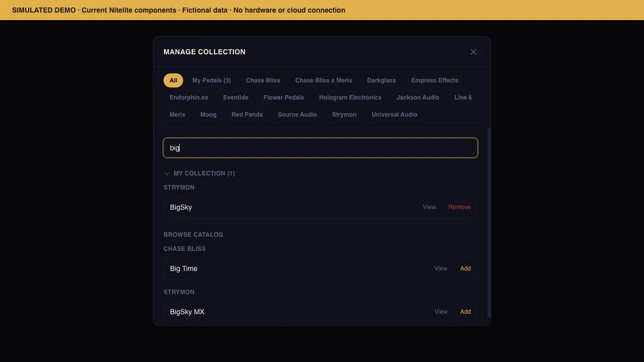Click the Simulated Demo banner text
Viewport: 644px width, 362px height.
point(179,10)
